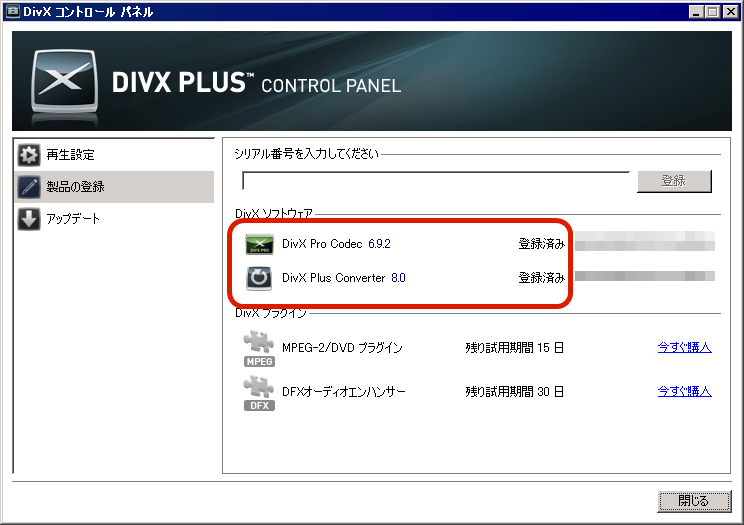744x525 pixels.
Task: Click the 残り試用期間 30 日 text
Action: point(514,392)
